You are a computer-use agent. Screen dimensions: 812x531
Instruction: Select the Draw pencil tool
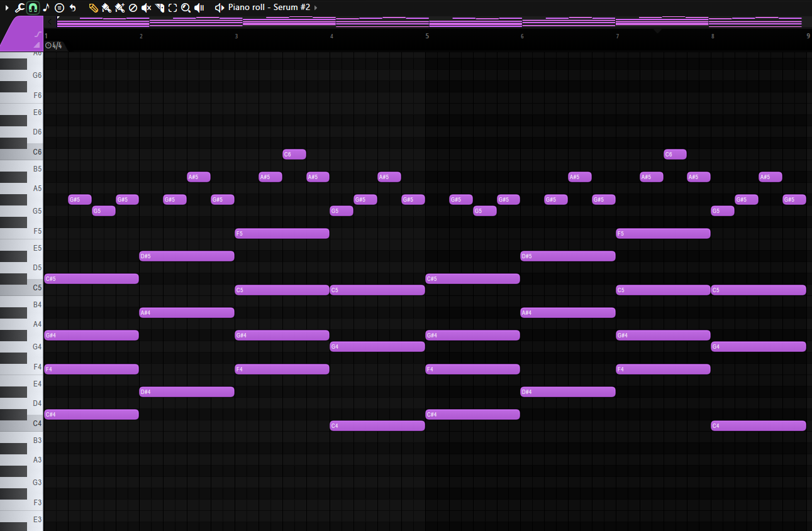coord(93,8)
